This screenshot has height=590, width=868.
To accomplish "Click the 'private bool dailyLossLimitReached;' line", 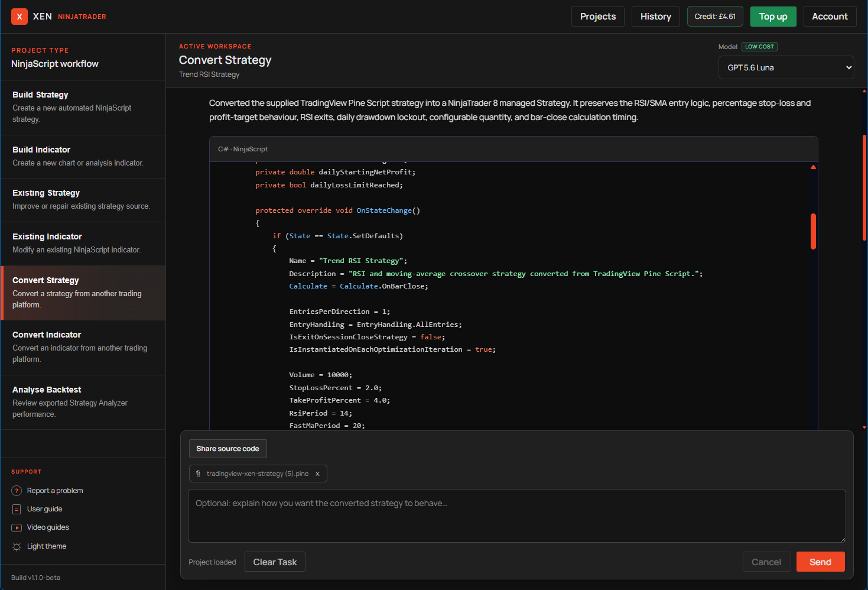I will [x=329, y=185].
